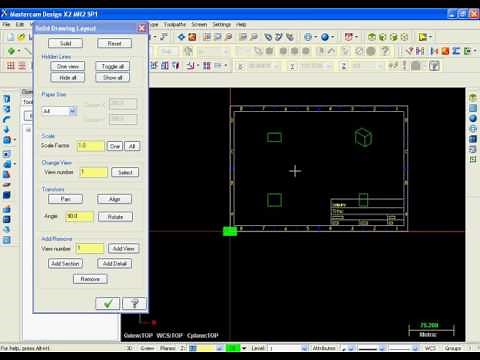Open the Settings menu
Image resolution: width=480 pixels, height=360 pixels.
pos(222,24)
